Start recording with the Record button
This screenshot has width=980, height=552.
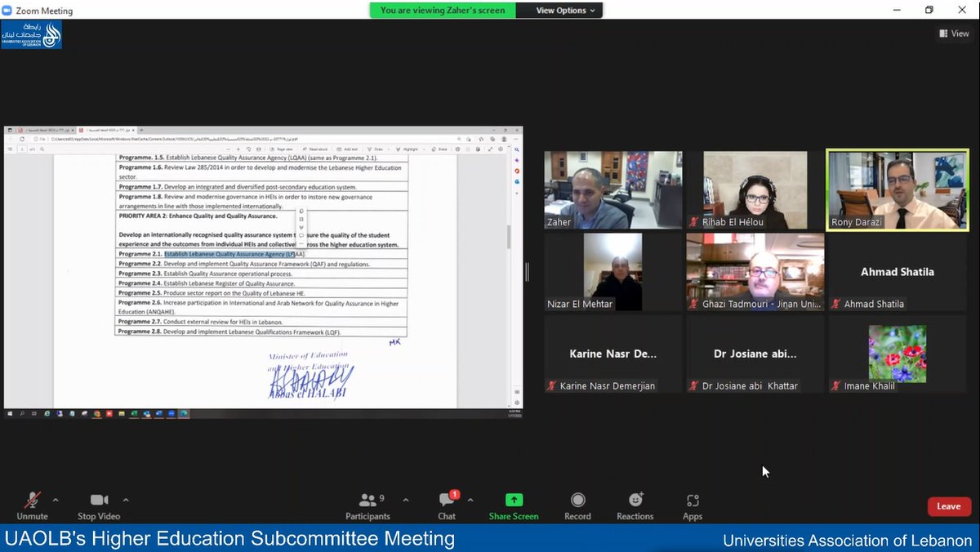click(x=577, y=505)
